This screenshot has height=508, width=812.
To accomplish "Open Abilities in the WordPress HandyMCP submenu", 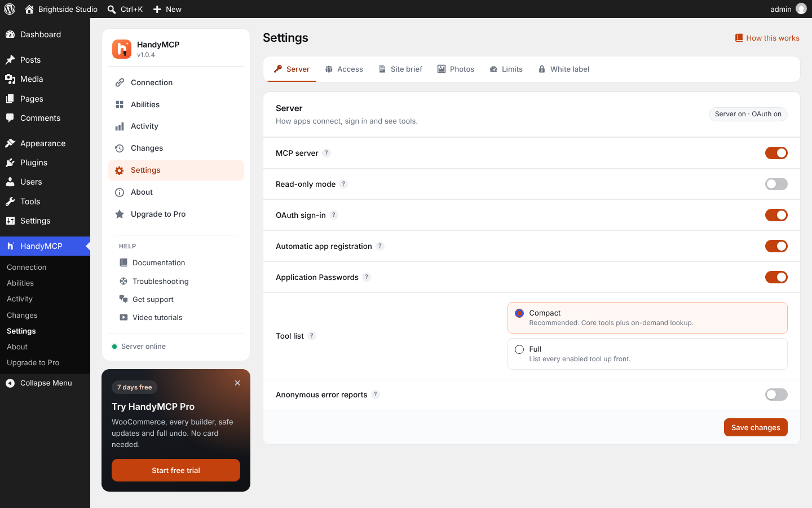I will 20,283.
